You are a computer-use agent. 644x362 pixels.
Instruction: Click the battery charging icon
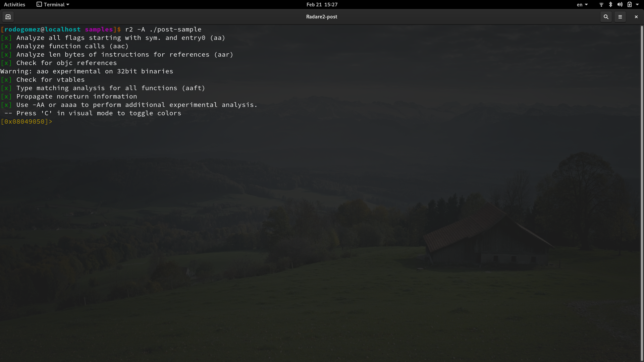630,5
